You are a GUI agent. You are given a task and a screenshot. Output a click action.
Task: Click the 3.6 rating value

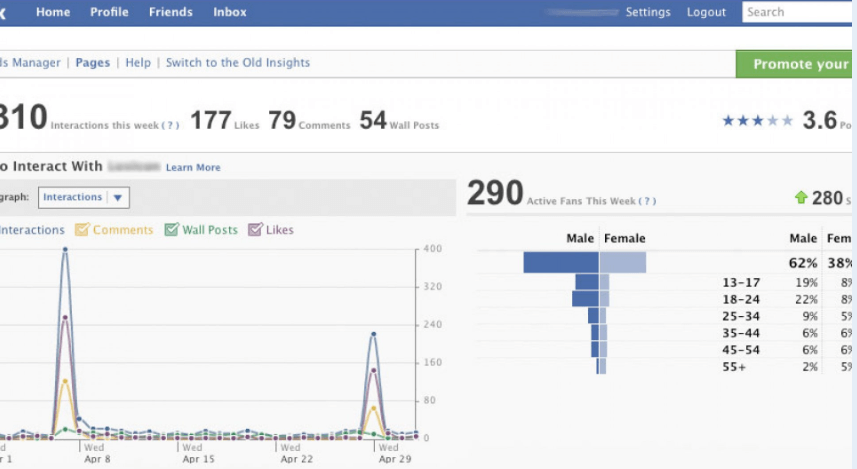click(819, 120)
